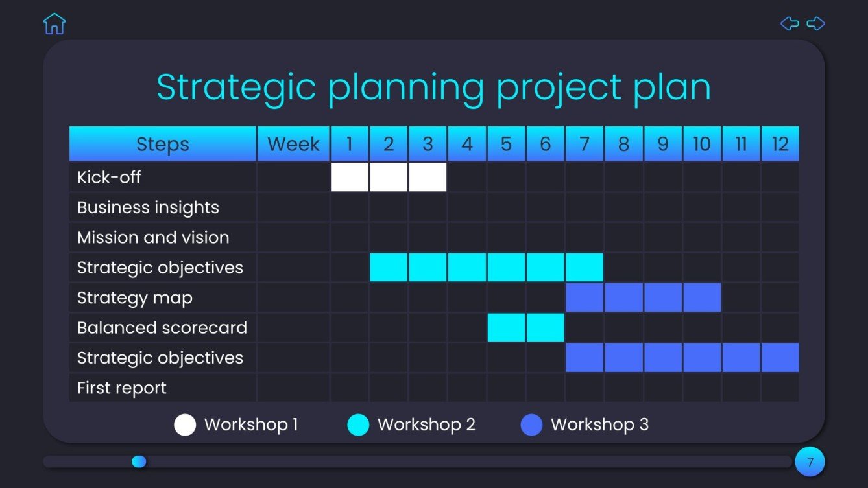Click the home icon
This screenshot has height=488, width=868.
coord(54,24)
